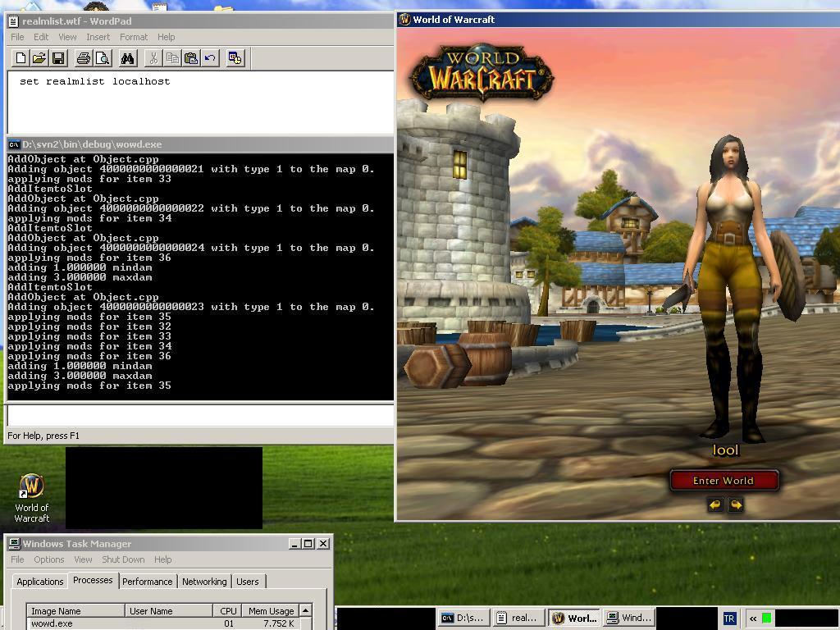840x630 pixels.
Task: Print the document using the printer icon
Action: click(x=83, y=58)
